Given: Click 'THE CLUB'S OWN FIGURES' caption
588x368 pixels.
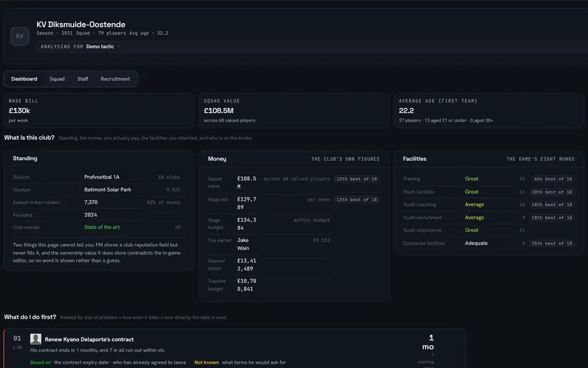Looking at the screenshot, I should [x=345, y=159].
